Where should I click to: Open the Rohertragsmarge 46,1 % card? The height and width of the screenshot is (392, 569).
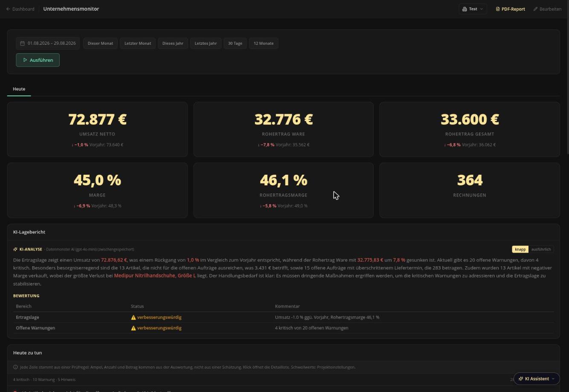point(283,190)
